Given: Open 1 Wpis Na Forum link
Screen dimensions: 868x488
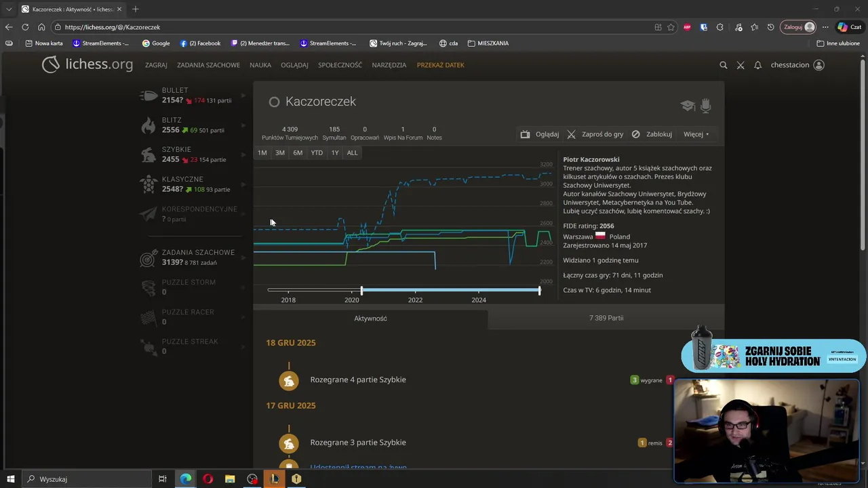Looking at the screenshot, I should [403, 133].
